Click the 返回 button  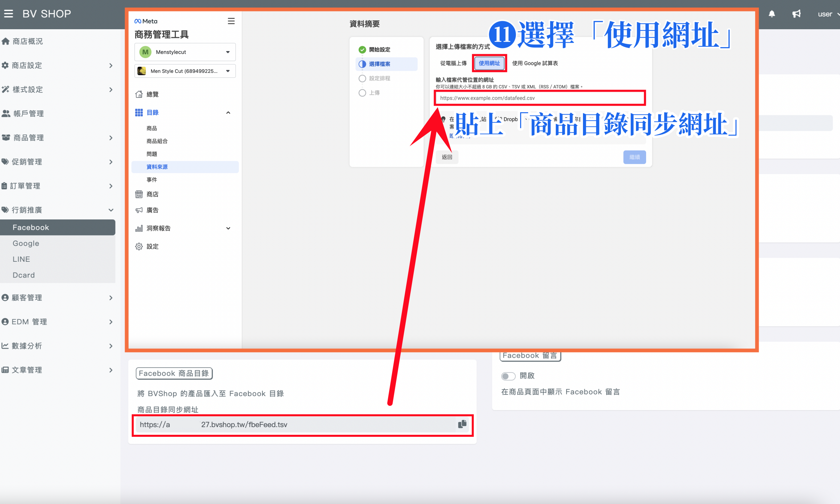pyautogui.click(x=447, y=157)
